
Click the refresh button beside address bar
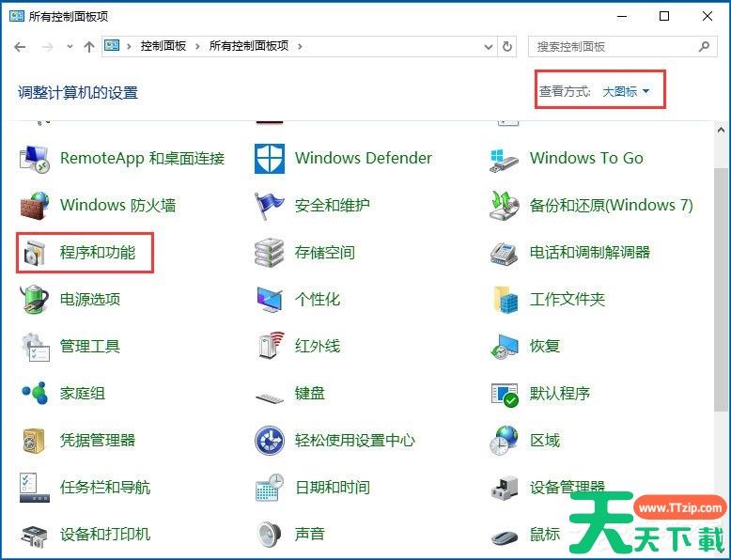pos(508,46)
